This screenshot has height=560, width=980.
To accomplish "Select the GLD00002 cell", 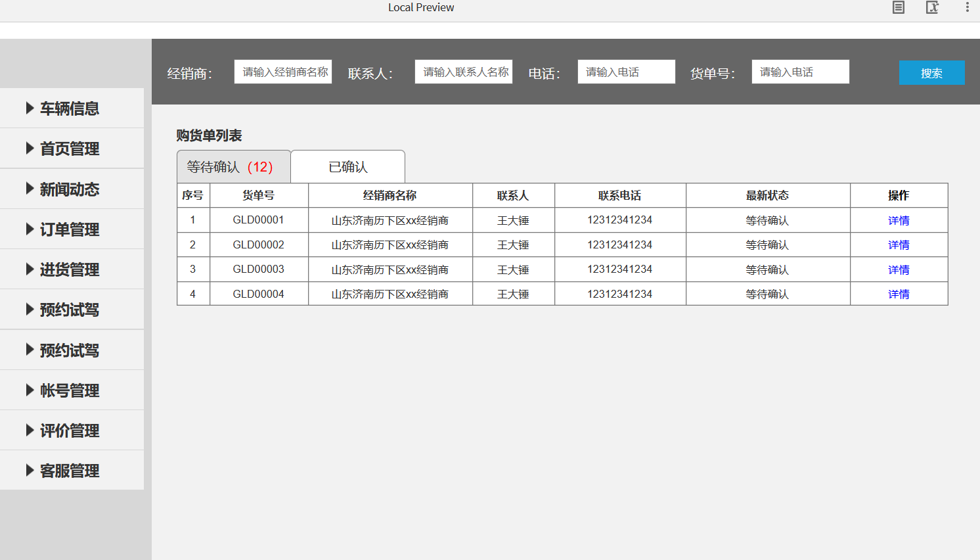I will (259, 245).
